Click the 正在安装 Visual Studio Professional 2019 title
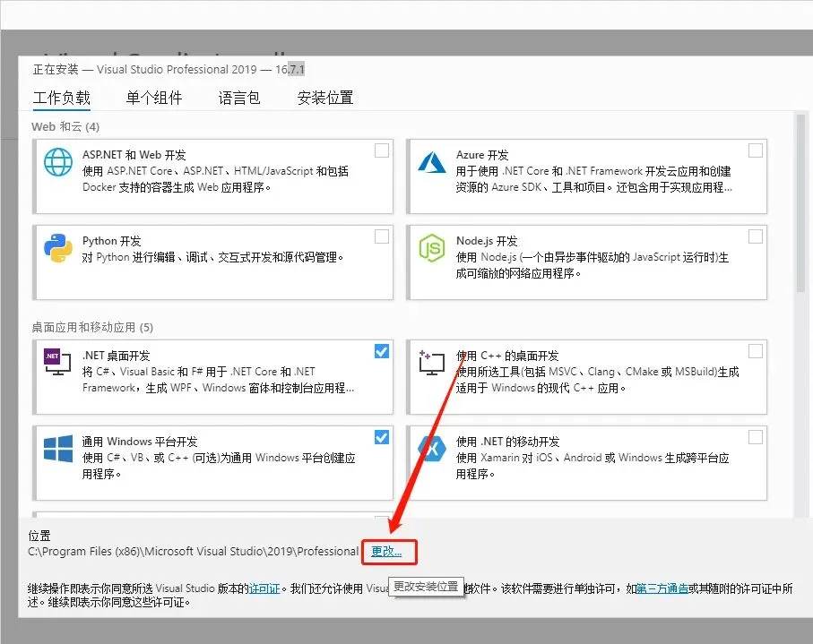Viewport: 813px width, 644px height. click(169, 70)
